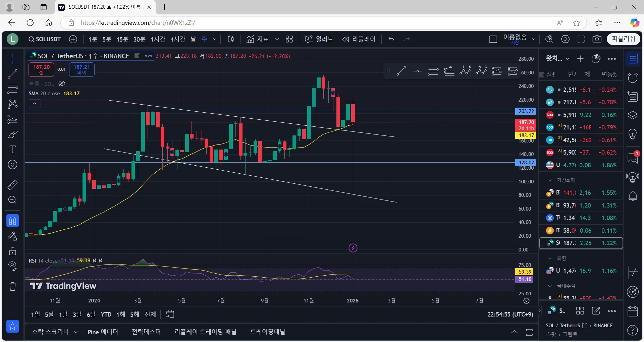Viewport: 644px width, 342px height.
Task: Select the ruler measure tool
Action: [12, 185]
